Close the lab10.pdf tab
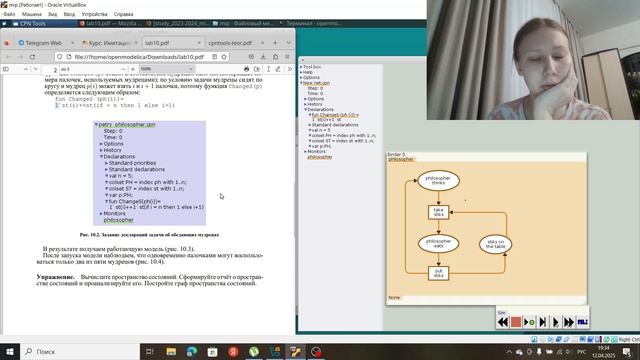The height and width of the screenshot is (360, 640). pos(199,43)
